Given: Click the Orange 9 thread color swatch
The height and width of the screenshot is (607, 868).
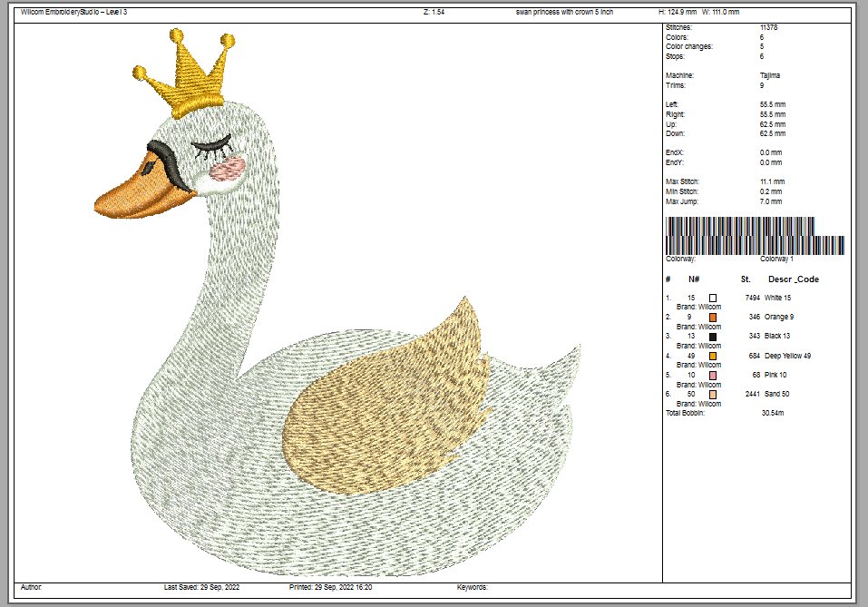Looking at the screenshot, I should tap(713, 318).
